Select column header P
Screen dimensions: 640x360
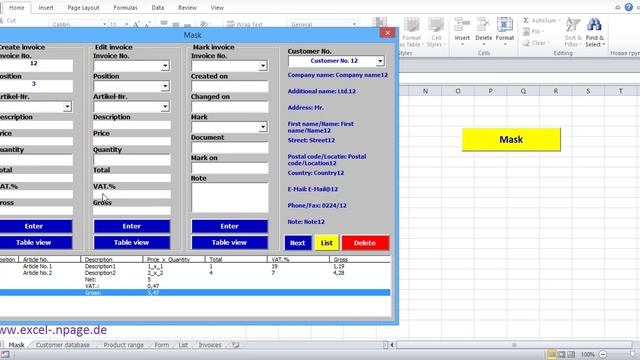click(x=490, y=91)
